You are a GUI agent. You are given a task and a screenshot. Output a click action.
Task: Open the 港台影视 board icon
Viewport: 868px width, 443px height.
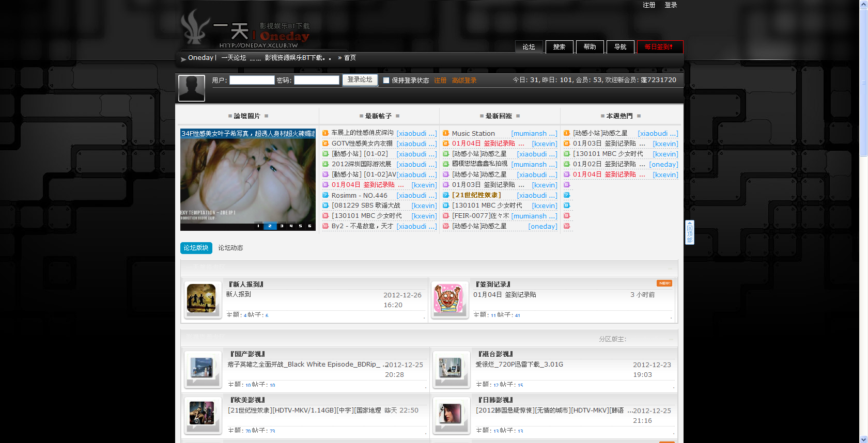[450, 368]
